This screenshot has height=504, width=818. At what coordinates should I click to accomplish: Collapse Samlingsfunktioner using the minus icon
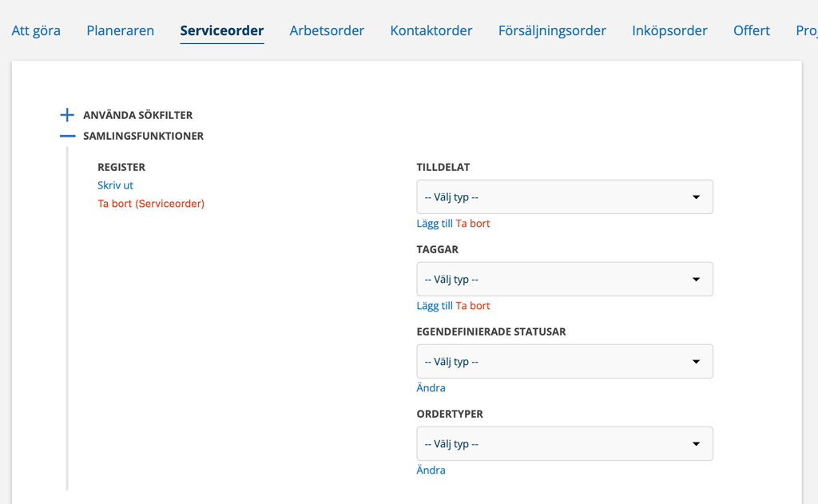coord(67,136)
